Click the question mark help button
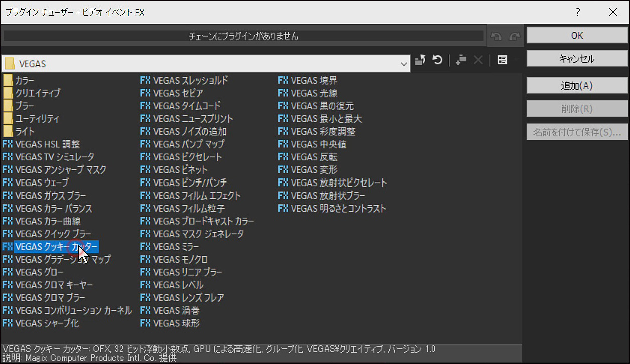This screenshot has width=630, height=364. pyautogui.click(x=578, y=12)
